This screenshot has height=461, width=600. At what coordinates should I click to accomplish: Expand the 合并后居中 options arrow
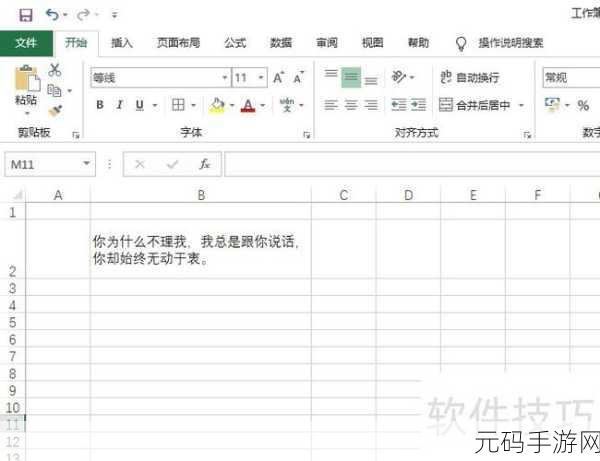(x=521, y=105)
